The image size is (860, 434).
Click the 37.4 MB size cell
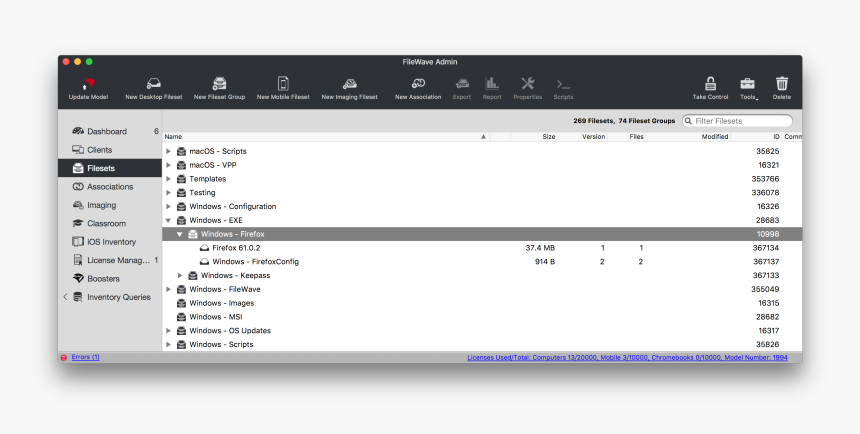(x=540, y=248)
